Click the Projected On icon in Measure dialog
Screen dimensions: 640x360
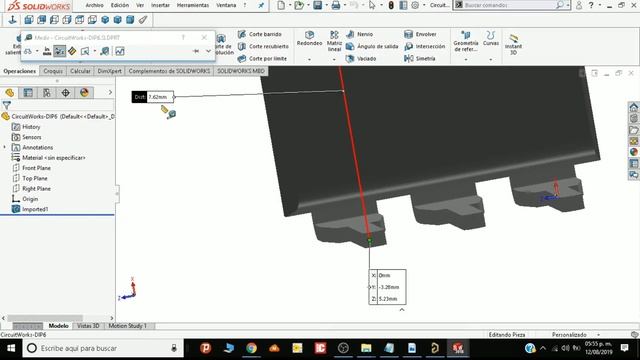coord(85,51)
